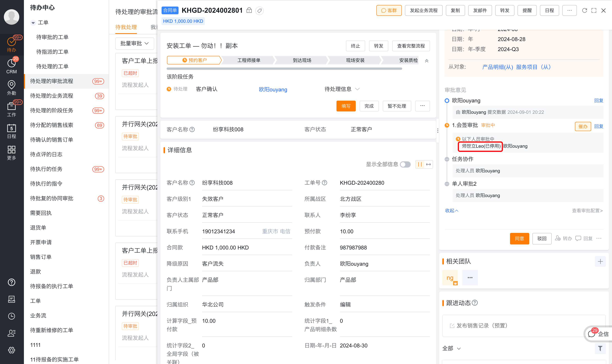Click the tag icon beside the record title
Viewport: 612px width, 364px height.
point(259,11)
